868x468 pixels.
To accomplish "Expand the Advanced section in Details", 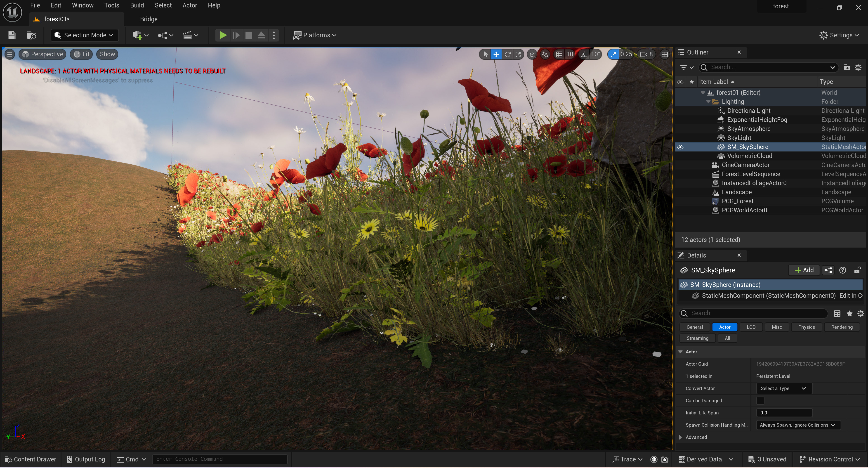I will pos(680,437).
